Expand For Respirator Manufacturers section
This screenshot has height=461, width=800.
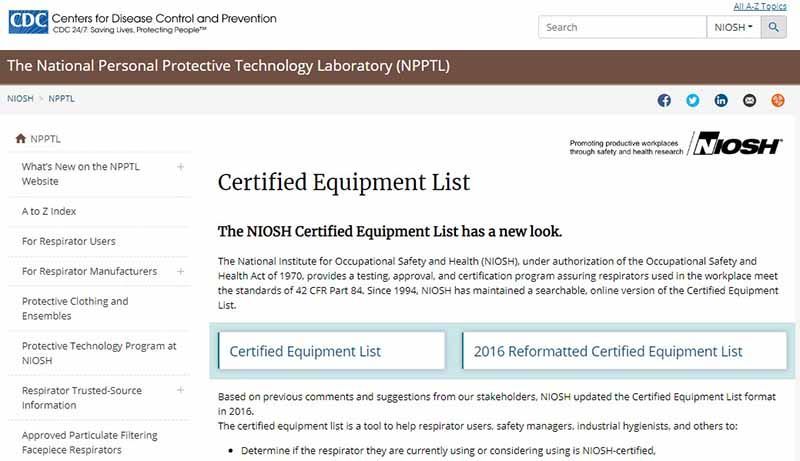tap(180, 271)
